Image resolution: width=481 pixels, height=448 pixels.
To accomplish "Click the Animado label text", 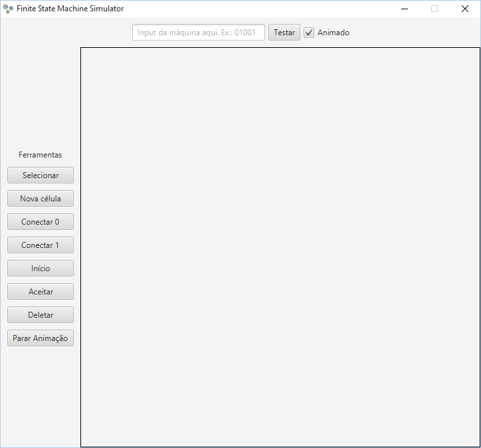I will 334,33.
